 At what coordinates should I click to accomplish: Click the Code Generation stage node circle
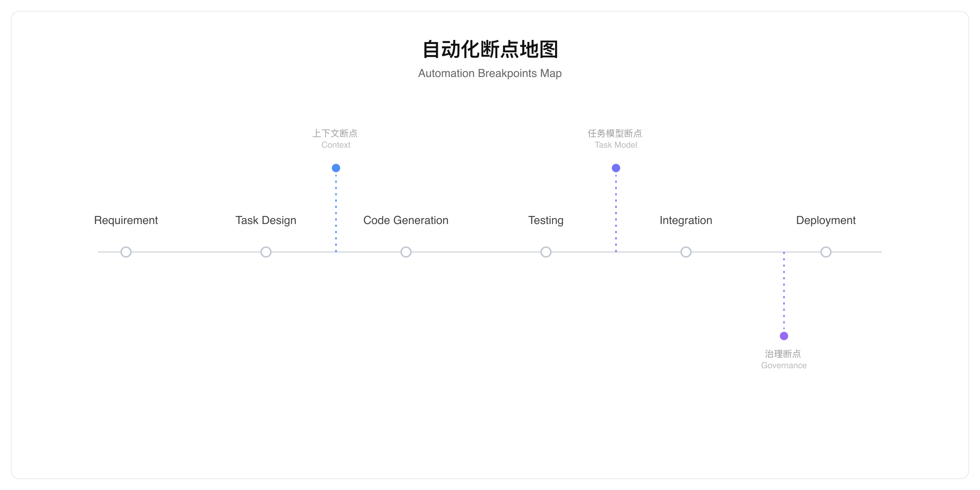[x=406, y=252]
